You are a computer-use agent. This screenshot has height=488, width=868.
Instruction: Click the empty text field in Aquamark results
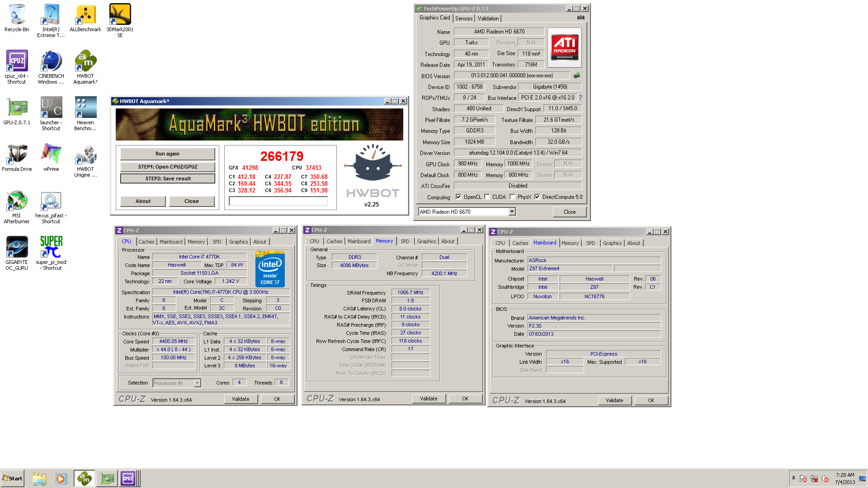(x=278, y=202)
